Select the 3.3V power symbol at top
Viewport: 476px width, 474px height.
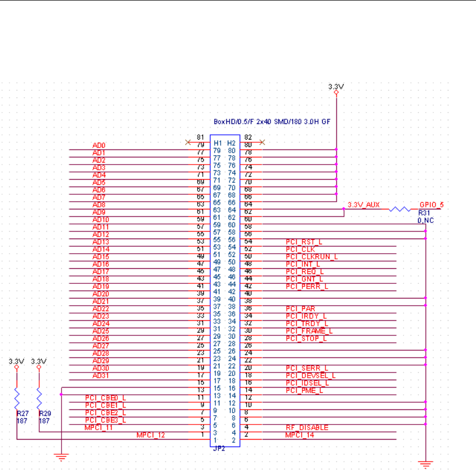click(x=336, y=90)
